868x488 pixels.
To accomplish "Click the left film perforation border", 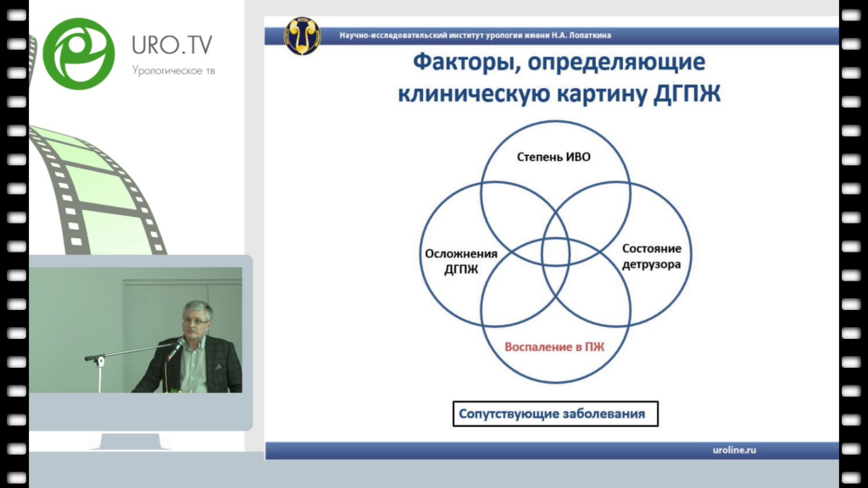I will tap(14, 244).
